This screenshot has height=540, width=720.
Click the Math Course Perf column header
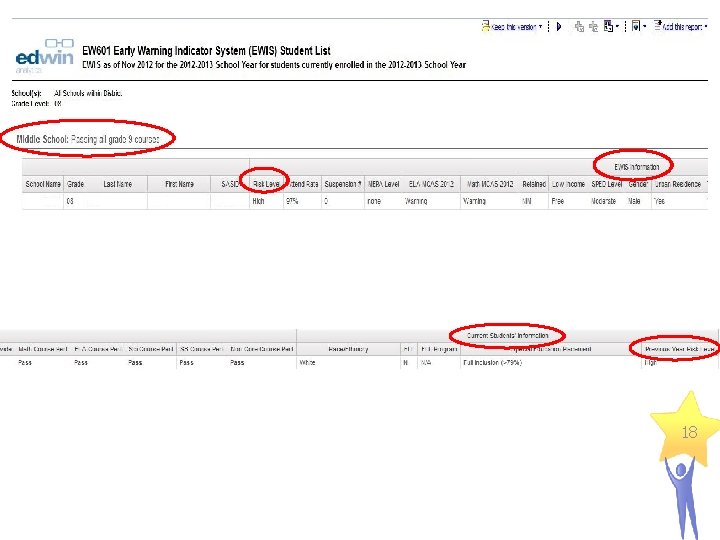coord(43,349)
